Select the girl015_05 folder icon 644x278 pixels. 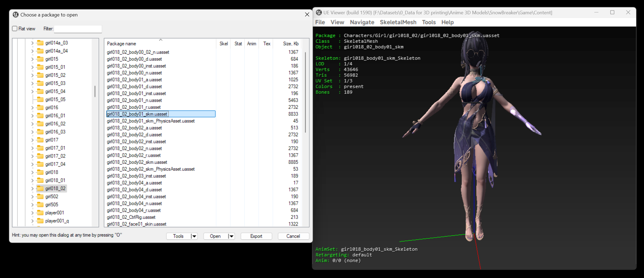[x=40, y=99]
